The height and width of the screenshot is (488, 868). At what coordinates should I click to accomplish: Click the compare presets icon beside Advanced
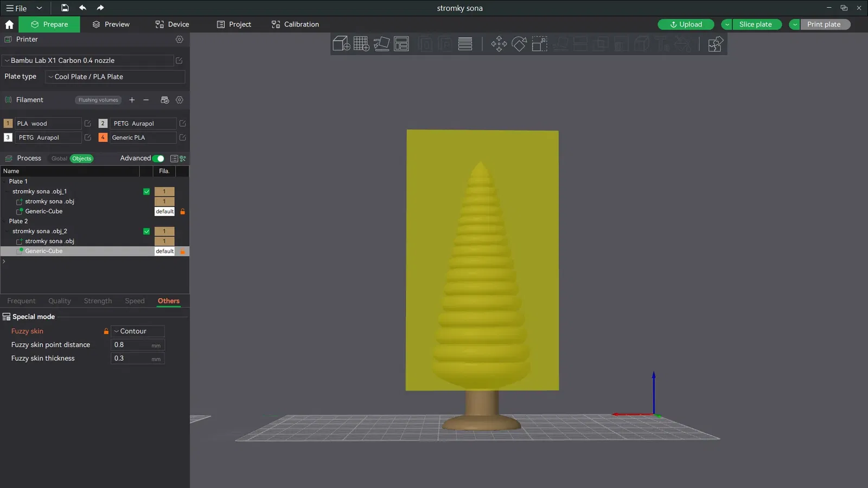[x=183, y=158]
